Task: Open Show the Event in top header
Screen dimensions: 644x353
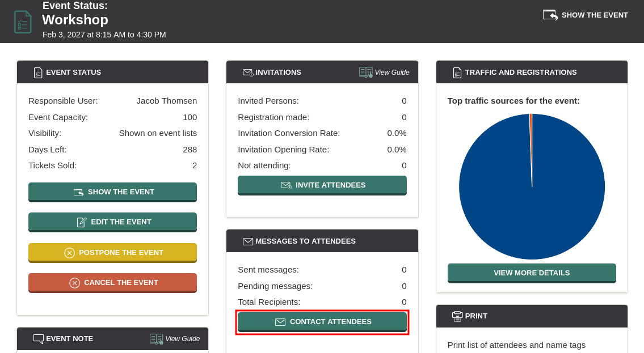Action: (586, 15)
